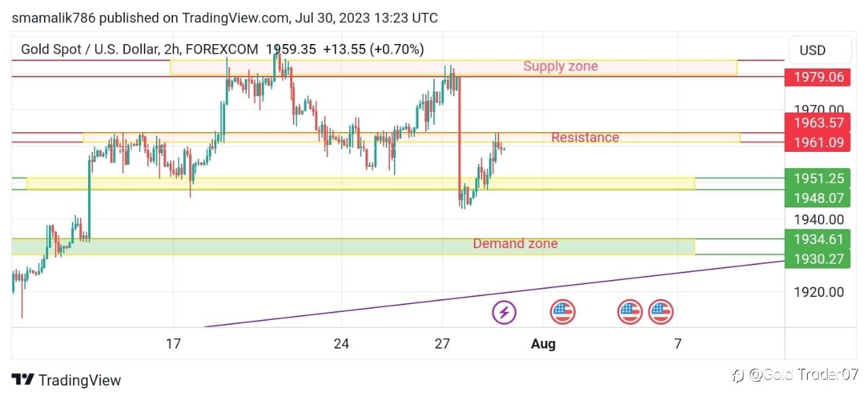Screen dimensions: 868x400
Task: Open the rightmost US flag economic event
Action: [660, 313]
